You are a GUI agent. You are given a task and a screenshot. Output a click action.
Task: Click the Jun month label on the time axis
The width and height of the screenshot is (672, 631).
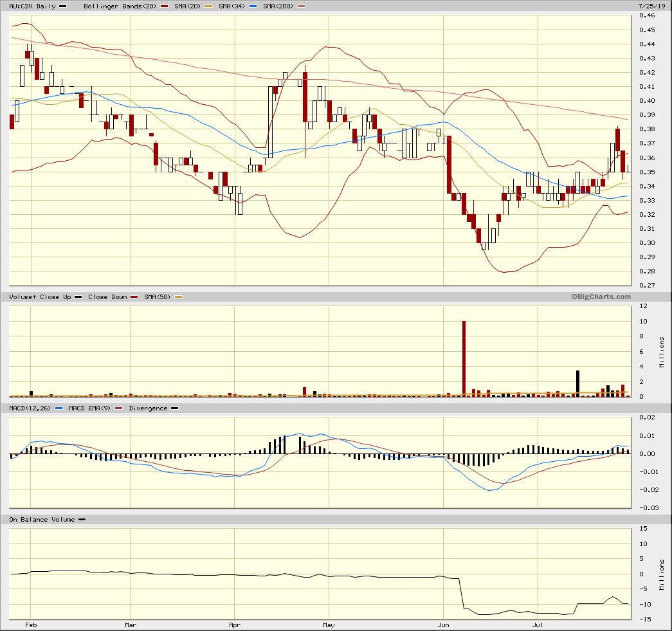coord(444,625)
